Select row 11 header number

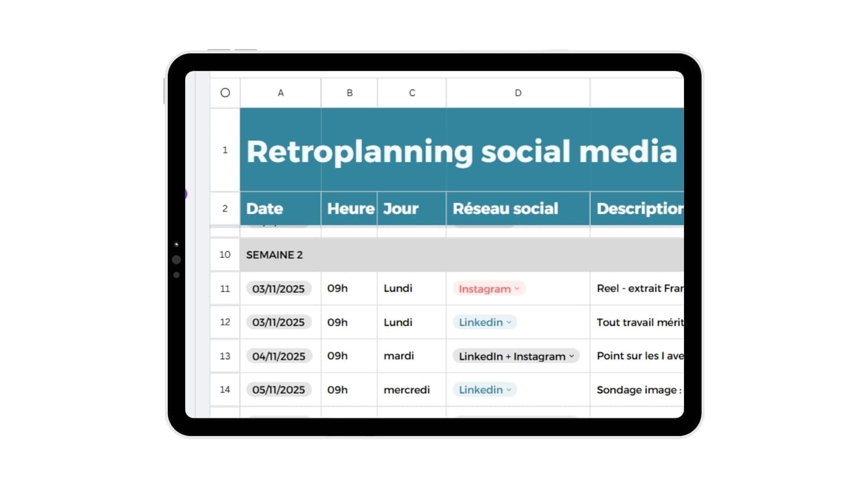(x=225, y=289)
